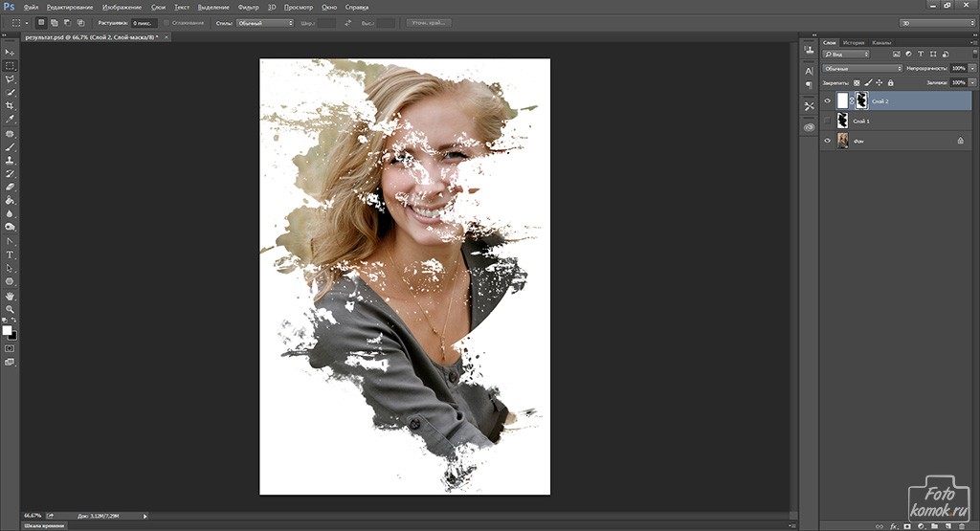Switch to the История tab
The width and height of the screenshot is (980, 531).
click(x=855, y=43)
